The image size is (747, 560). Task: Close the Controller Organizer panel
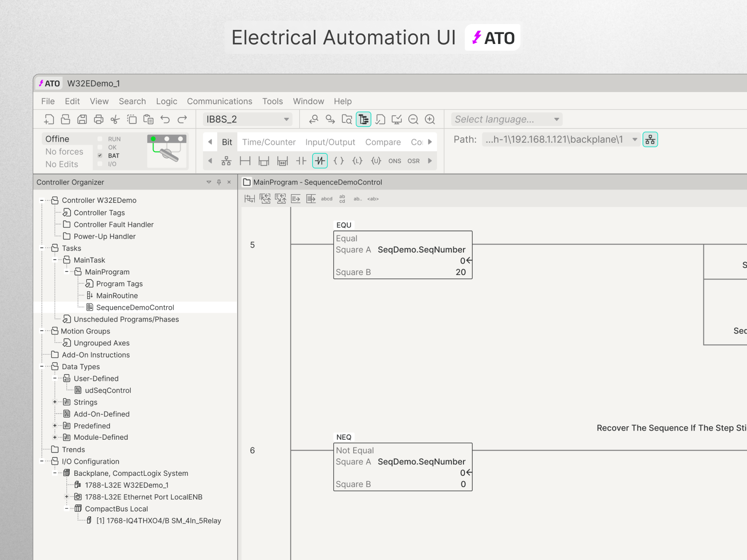(x=229, y=182)
